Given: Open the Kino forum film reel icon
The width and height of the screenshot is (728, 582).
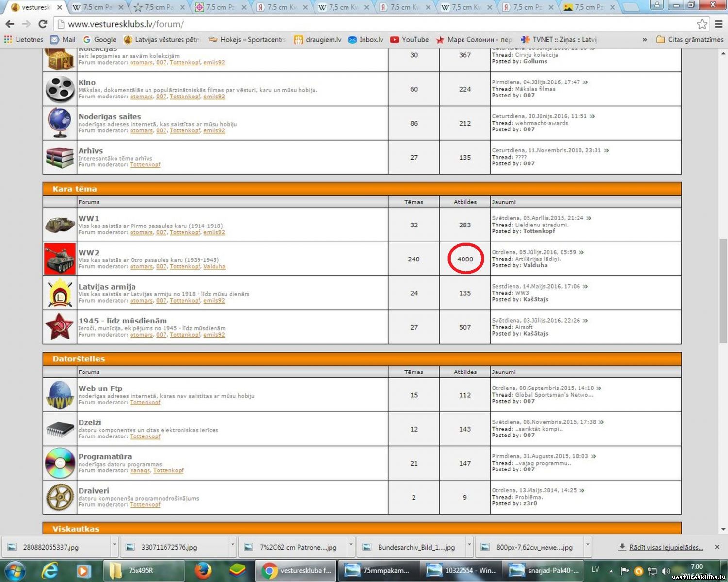Looking at the screenshot, I should click(x=60, y=89).
